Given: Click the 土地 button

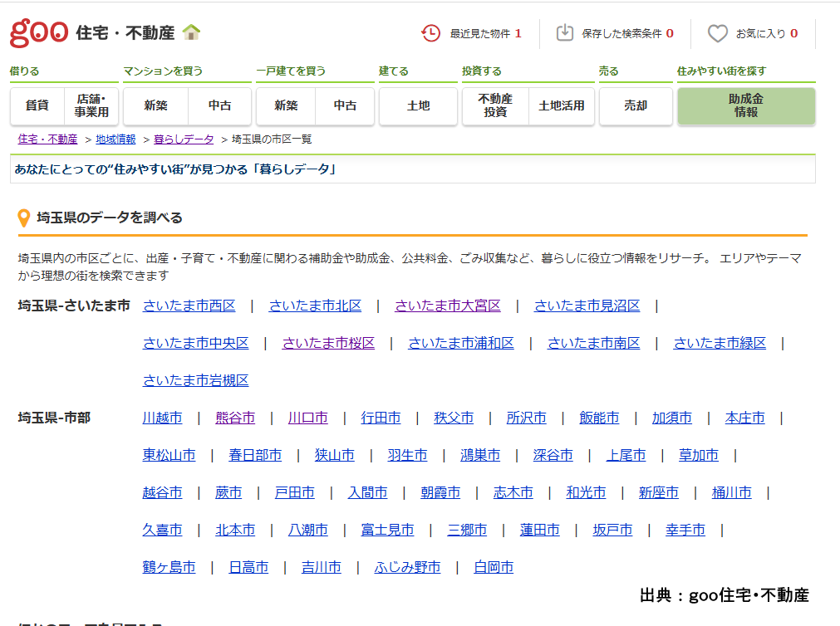Looking at the screenshot, I should pyautogui.click(x=418, y=106).
